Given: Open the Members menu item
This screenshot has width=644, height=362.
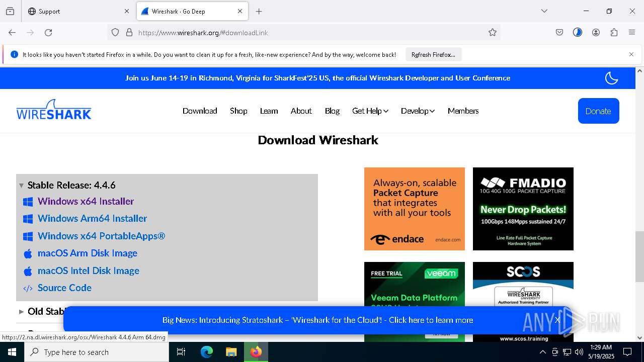Looking at the screenshot, I should point(463,111).
